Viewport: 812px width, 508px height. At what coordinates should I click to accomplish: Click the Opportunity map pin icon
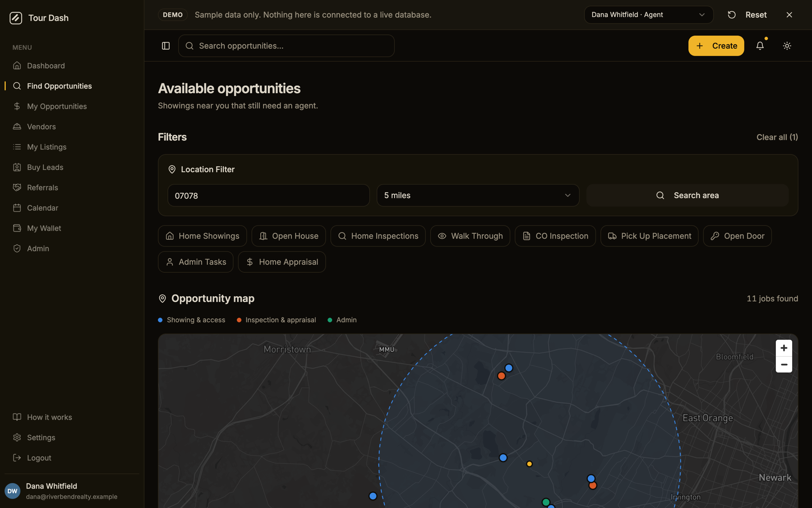(162, 298)
